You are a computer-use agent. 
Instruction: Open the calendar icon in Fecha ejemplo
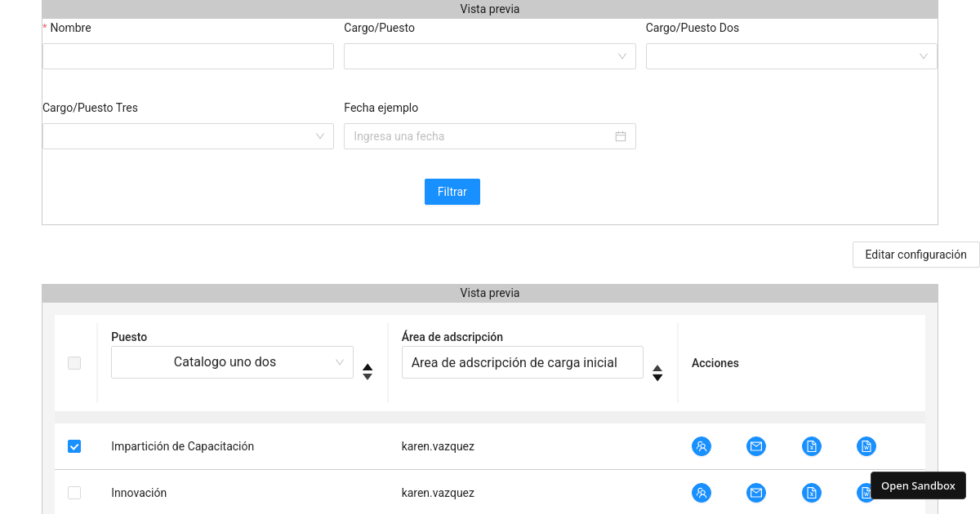[621, 136]
